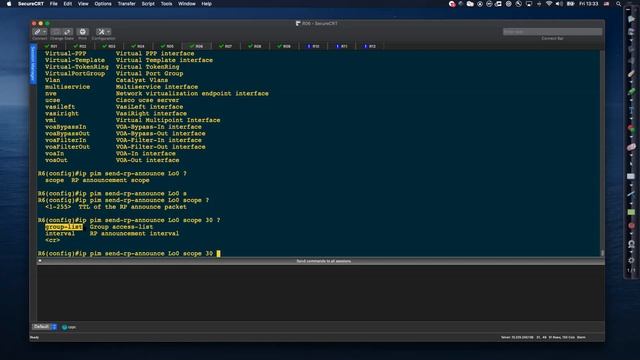
Task: Click the AirPlay display menu bar icon
Action: (x=529, y=4)
